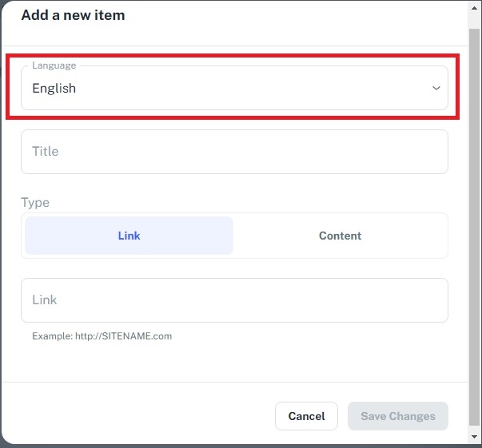Screen dimensions: 482x448
Task: Click the Save Changes button
Action: [397, 416]
